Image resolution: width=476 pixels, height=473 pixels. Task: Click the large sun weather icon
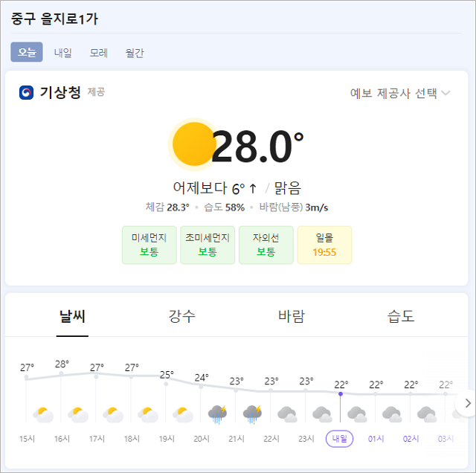click(x=193, y=144)
